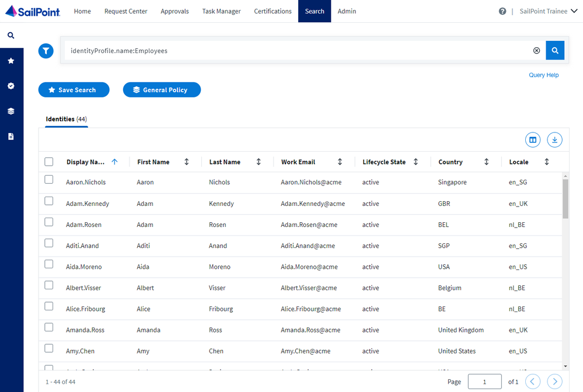The height and width of the screenshot is (392, 583).
Task: Open the Certifications menu
Action: coord(273,11)
